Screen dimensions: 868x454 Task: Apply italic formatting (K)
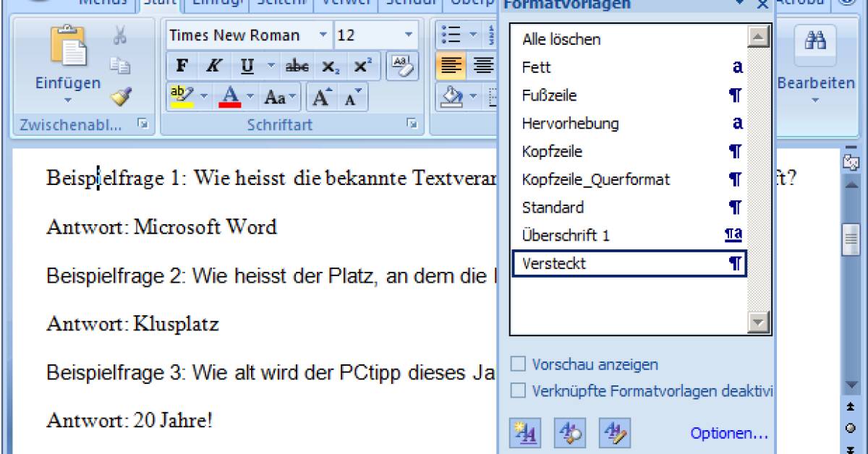click(213, 65)
